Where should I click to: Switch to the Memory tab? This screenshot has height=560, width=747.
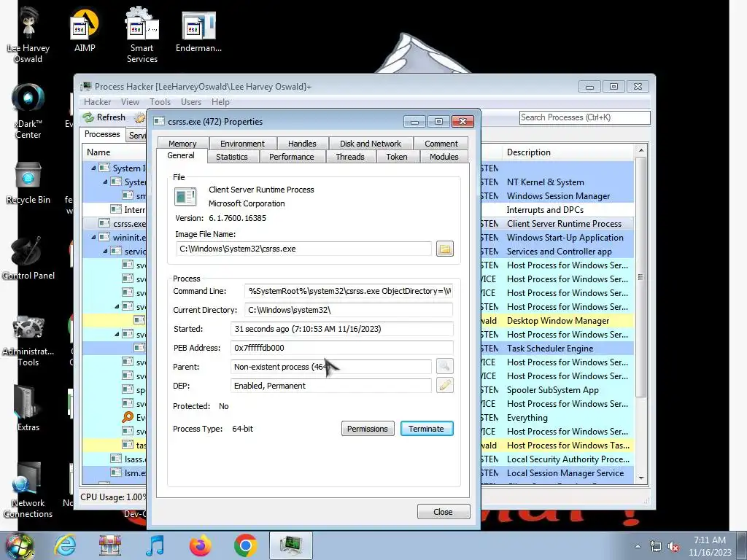tap(182, 144)
